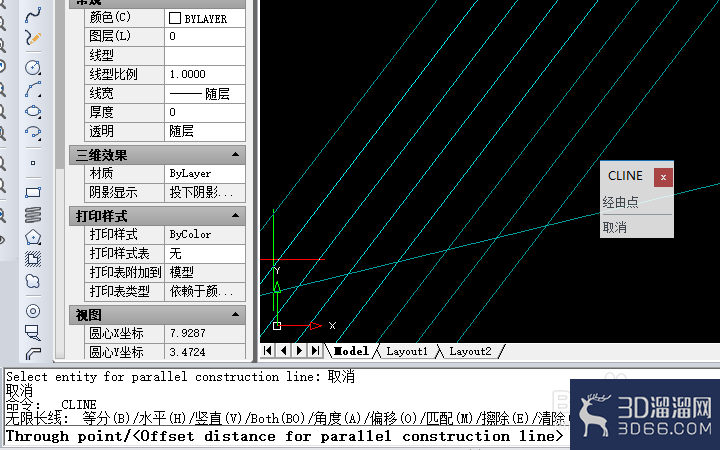This screenshot has width=720, height=450.
Task: Click the BYLAYER color swatch box
Action: click(174, 18)
